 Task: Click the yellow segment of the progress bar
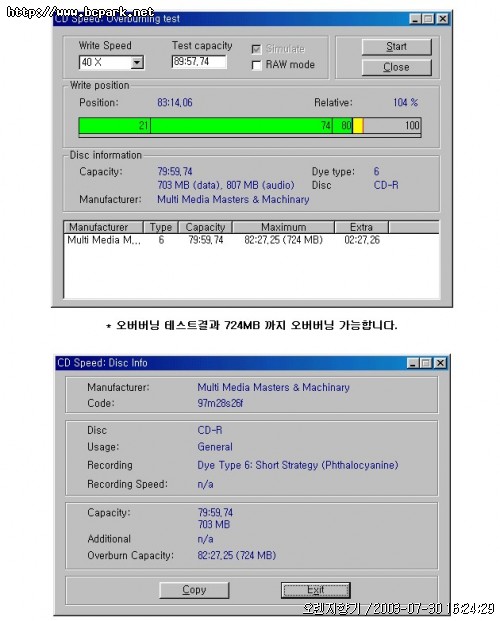(x=358, y=126)
